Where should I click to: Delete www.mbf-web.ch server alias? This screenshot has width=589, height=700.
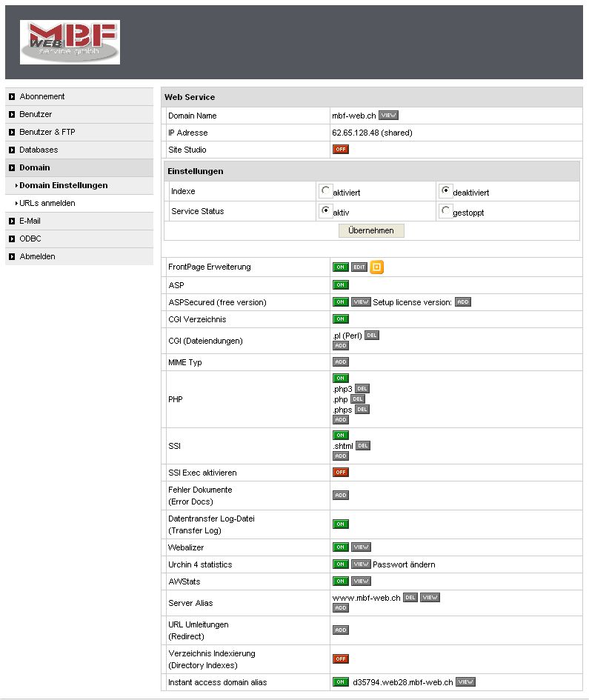[410, 598]
